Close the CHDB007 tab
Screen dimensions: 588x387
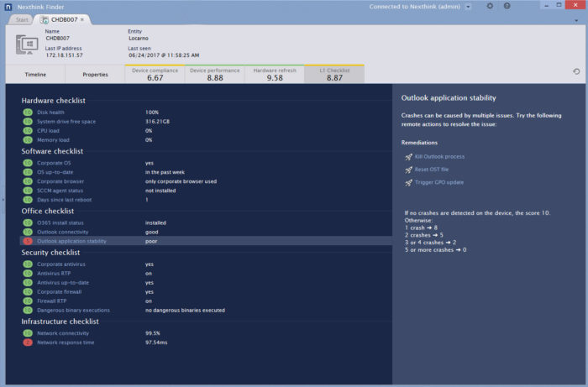click(82, 19)
